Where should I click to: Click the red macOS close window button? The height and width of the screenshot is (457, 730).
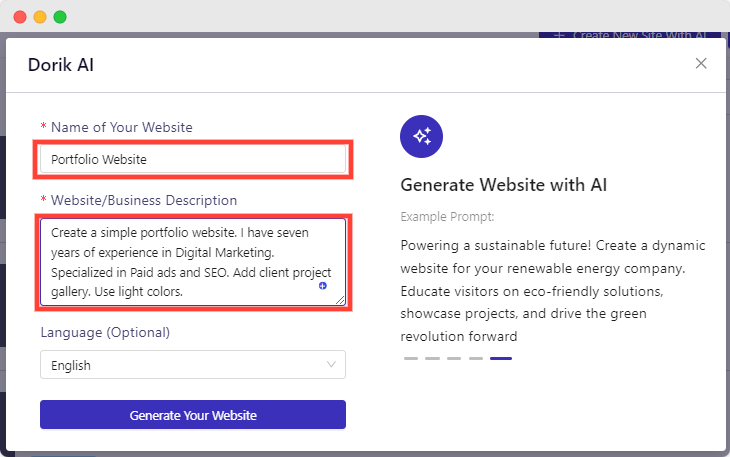click(20, 17)
